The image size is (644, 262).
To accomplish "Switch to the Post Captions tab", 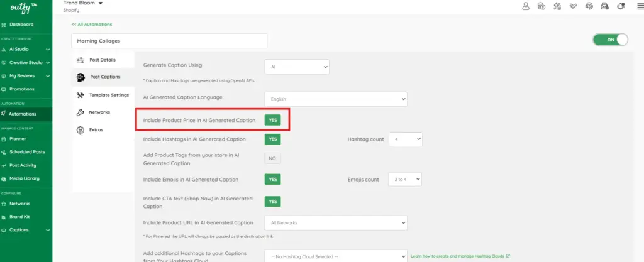I will pos(103,77).
